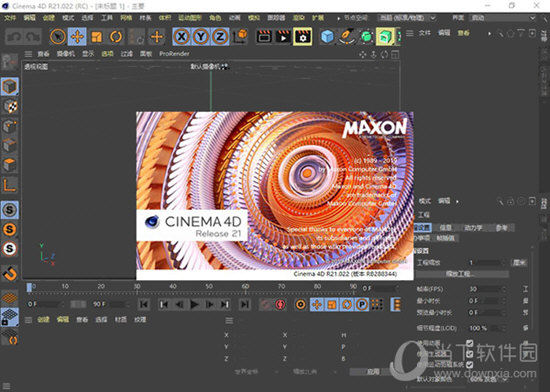
Task: Toggle the white circled S icon
Action: tap(9, 249)
